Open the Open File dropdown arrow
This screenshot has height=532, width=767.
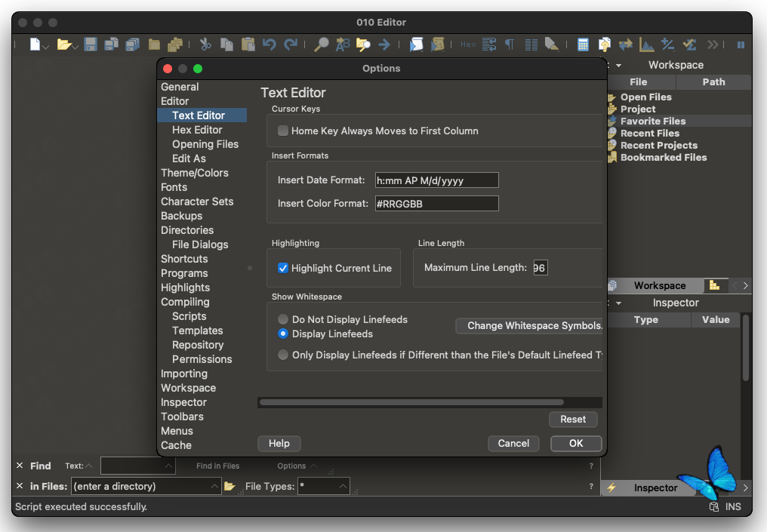75,48
